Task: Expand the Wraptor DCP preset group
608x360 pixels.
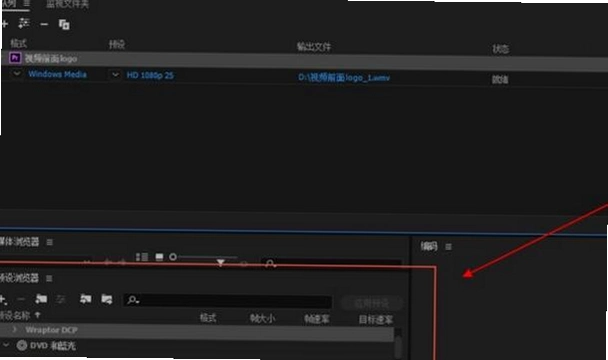Action: (x=15, y=329)
